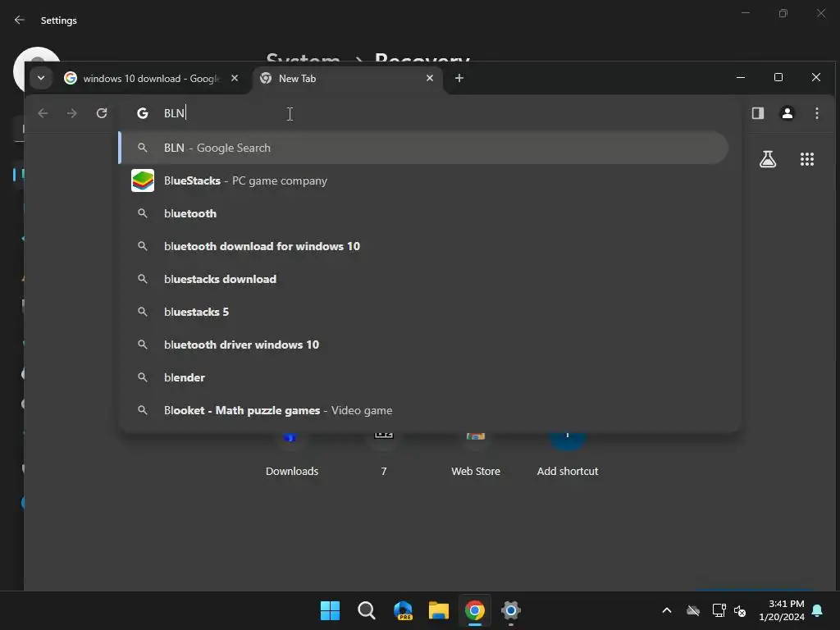Open Google apps grid icon

click(807, 159)
